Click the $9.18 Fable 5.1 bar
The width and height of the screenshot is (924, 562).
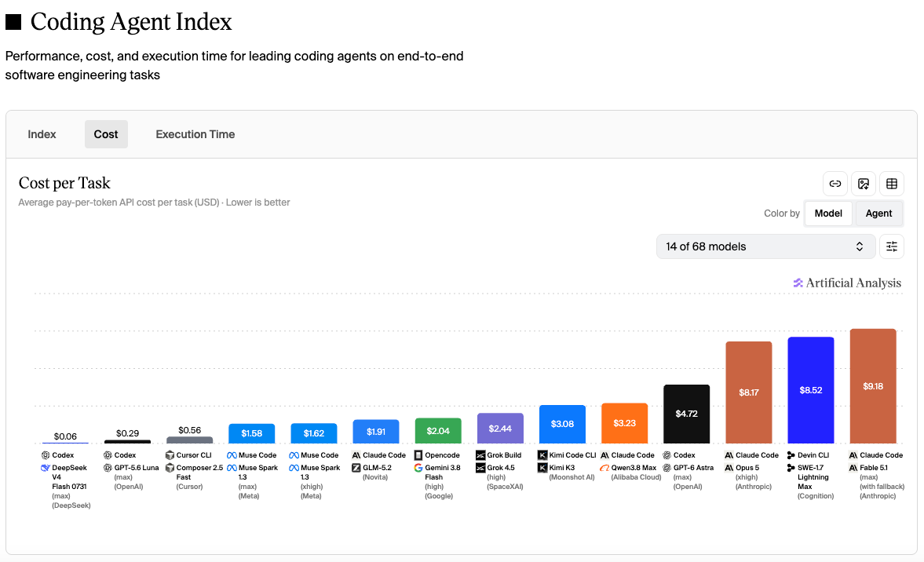click(873, 386)
